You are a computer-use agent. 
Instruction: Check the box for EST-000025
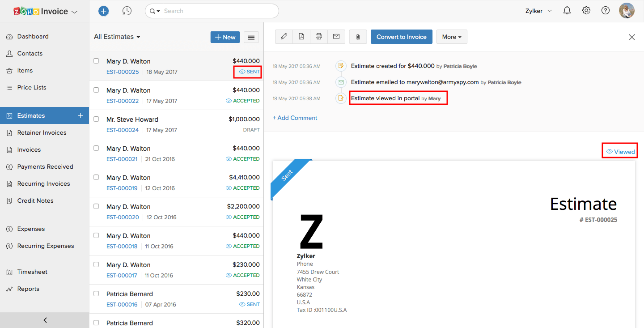96,61
